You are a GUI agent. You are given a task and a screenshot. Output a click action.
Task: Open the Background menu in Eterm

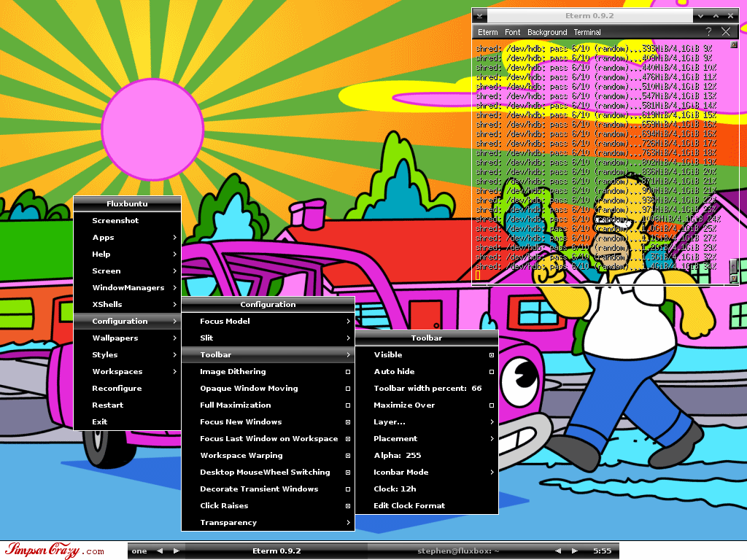click(547, 32)
